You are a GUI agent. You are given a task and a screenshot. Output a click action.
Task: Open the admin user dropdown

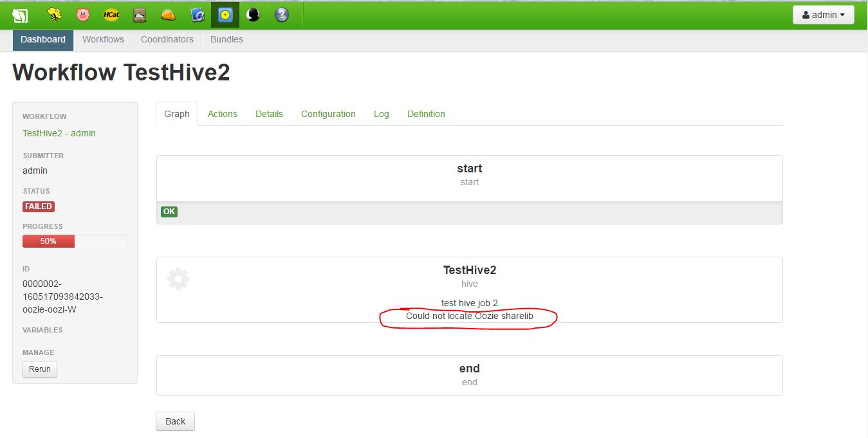823,14
